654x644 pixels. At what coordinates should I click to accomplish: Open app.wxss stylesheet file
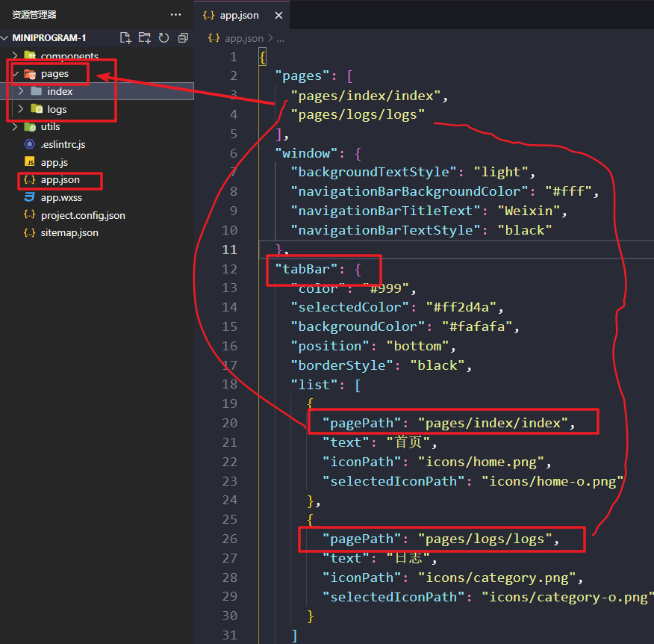[x=61, y=197]
